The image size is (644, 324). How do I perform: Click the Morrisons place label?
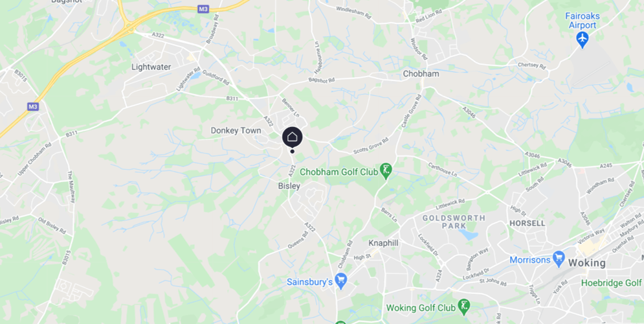(530, 260)
